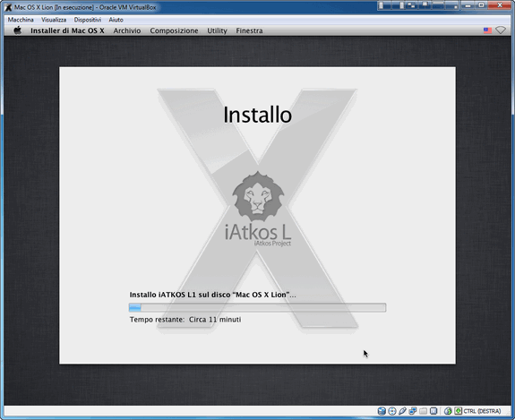
Task: Click the VirtualBox window icon in title bar
Action: click(x=8, y=7)
